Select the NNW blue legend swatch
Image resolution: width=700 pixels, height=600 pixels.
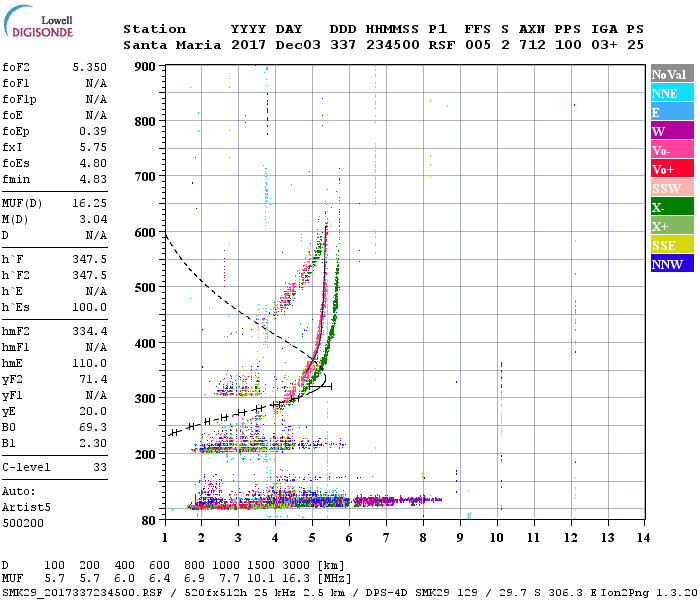coord(672,263)
